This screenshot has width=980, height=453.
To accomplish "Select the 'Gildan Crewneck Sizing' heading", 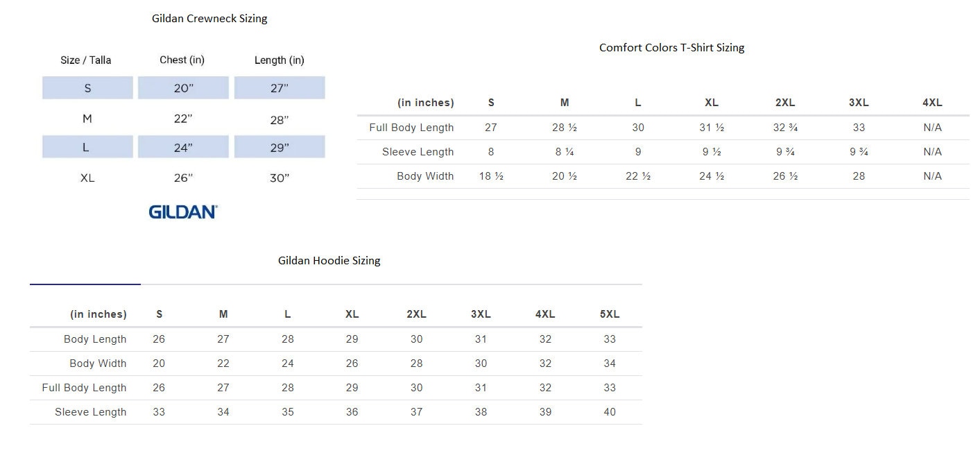I will (209, 19).
